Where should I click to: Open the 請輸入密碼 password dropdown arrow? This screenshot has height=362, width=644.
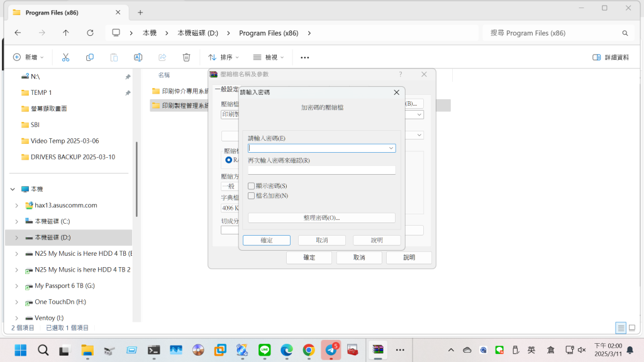pyautogui.click(x=391, y=148)
